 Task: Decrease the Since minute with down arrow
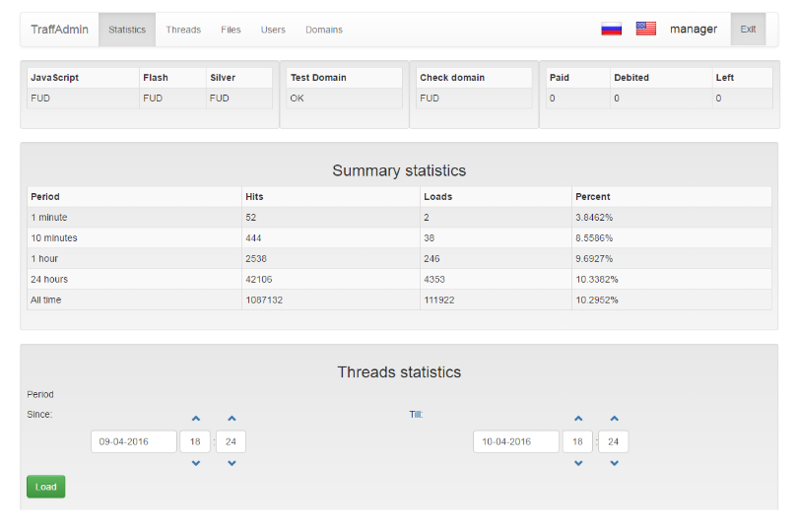click(x=232, y=463)
